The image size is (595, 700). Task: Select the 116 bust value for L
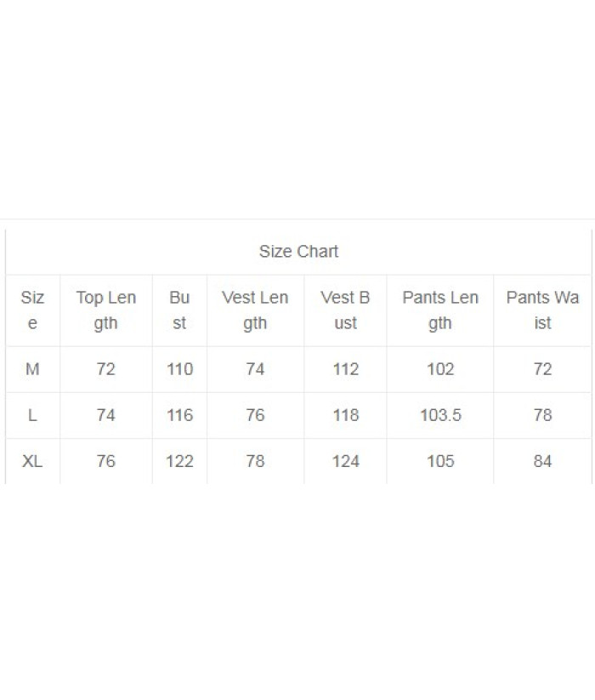179,415
